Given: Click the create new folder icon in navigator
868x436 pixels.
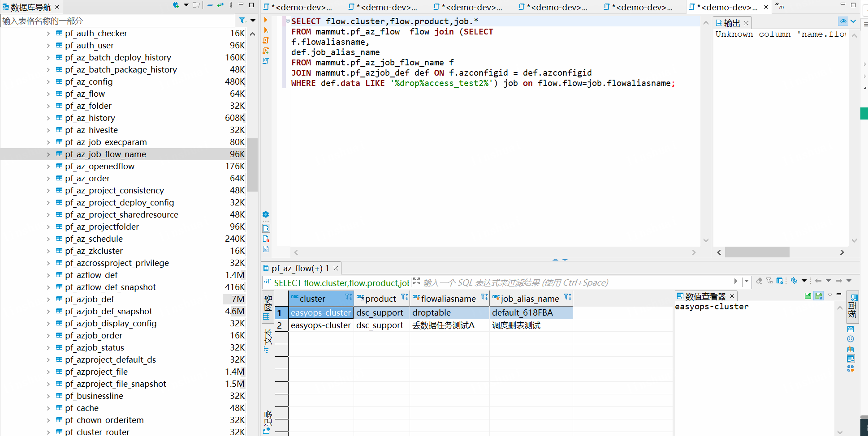Looking at the screenshot, I should pos(196,5).
